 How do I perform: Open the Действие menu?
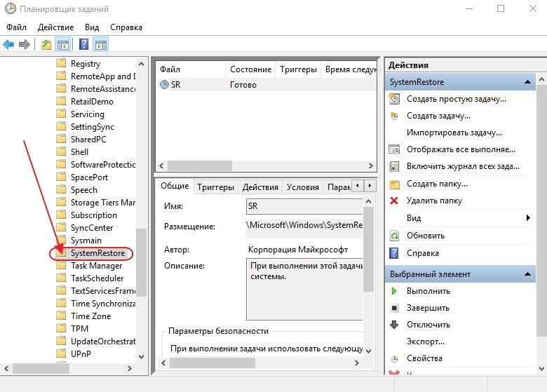pos(55,27)
